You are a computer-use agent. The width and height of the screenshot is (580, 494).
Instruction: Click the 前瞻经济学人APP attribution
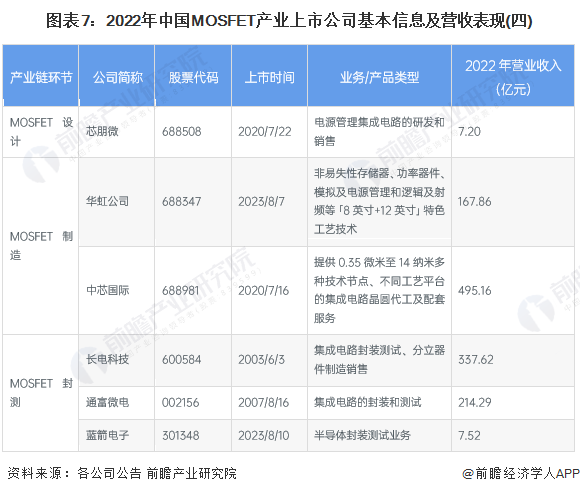click(x=521, y=473)
